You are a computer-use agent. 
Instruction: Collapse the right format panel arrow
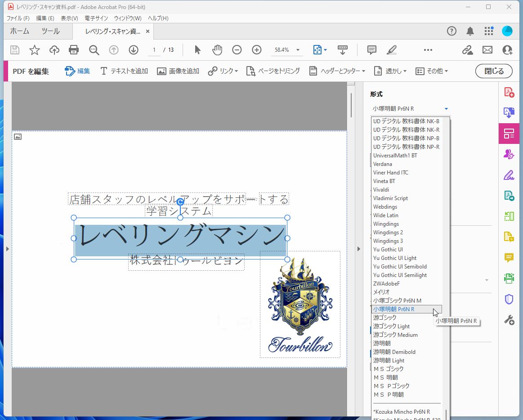(x=358, y=249)
